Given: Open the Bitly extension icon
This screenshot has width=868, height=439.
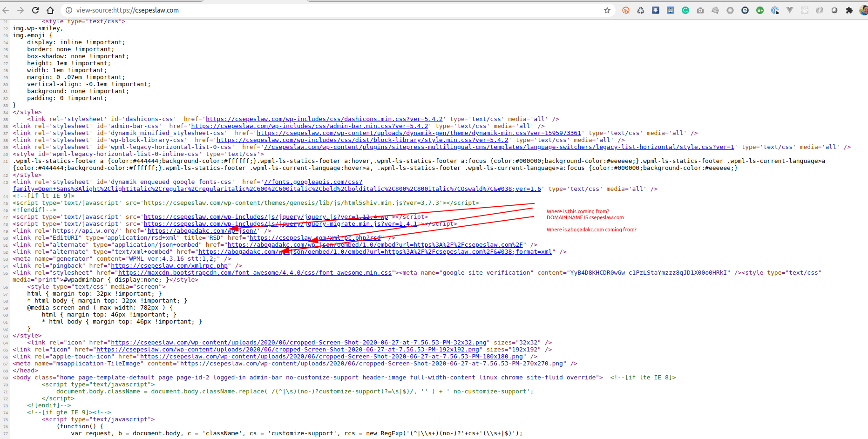Looking at the screenshot, I should click(x=626, y=10).
